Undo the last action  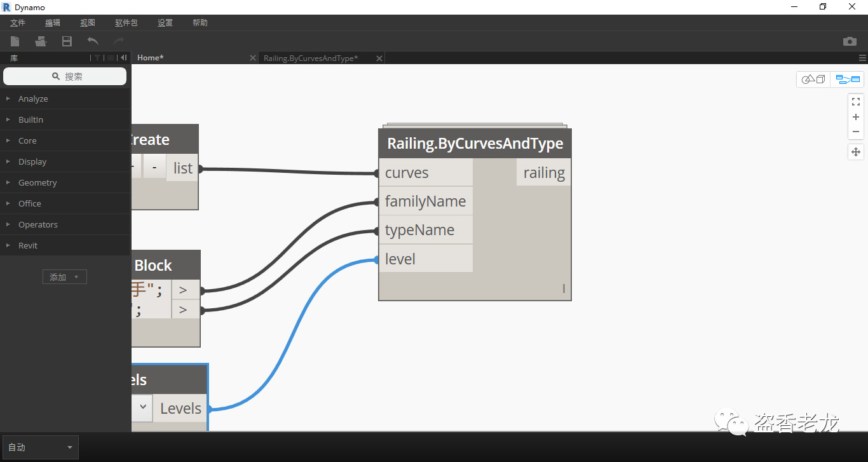pyautogui.click(x=93, y=41)
